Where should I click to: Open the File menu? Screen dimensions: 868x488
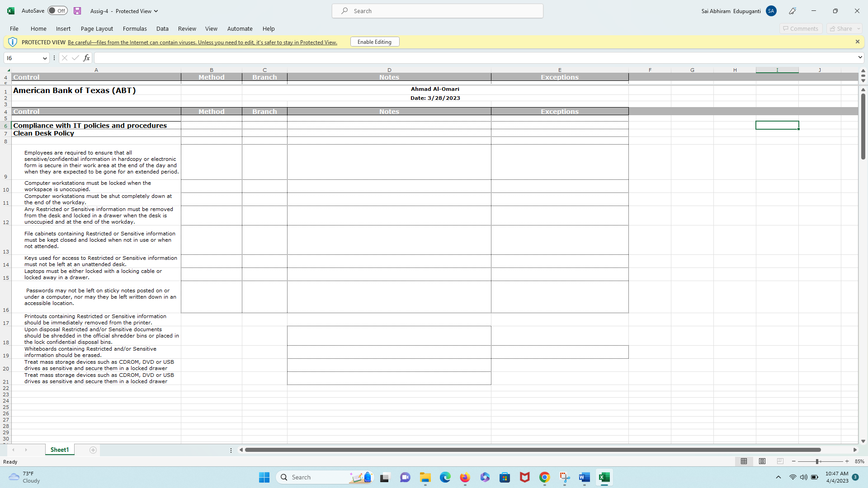[x=14, y=28]
